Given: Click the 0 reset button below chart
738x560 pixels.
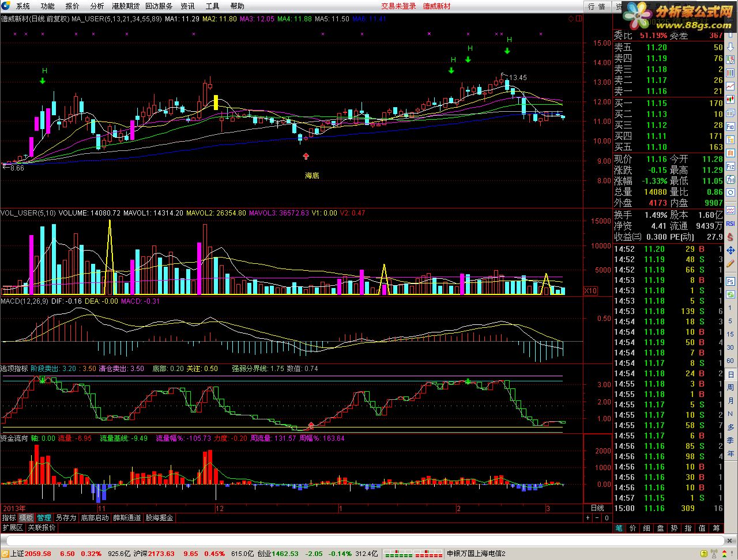Looking at the screenshot, I should 607,518.
